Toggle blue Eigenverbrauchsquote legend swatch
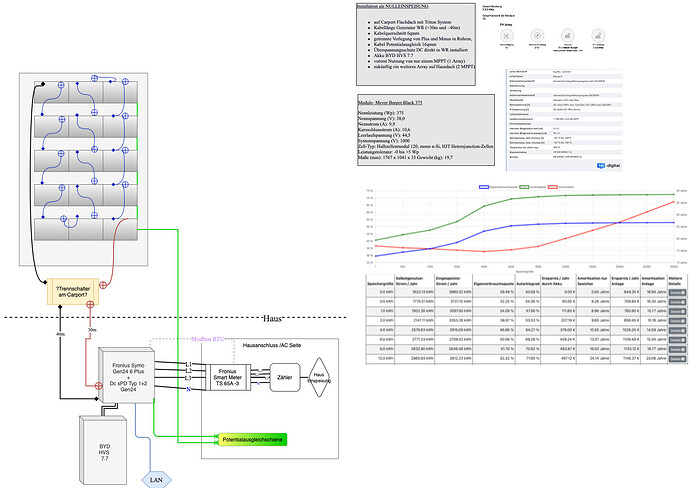This screenshot has height=488, width=690. tap(484, 187)
